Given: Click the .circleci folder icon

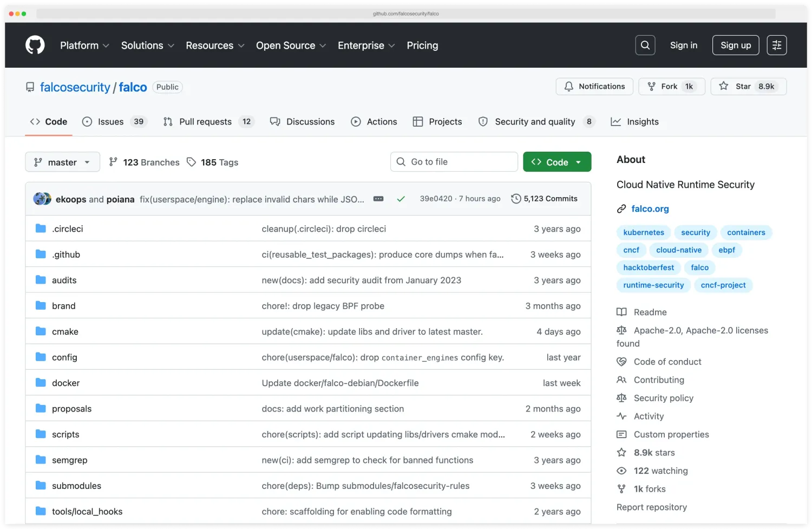Looking at the screenshot, I should (41, 228).
